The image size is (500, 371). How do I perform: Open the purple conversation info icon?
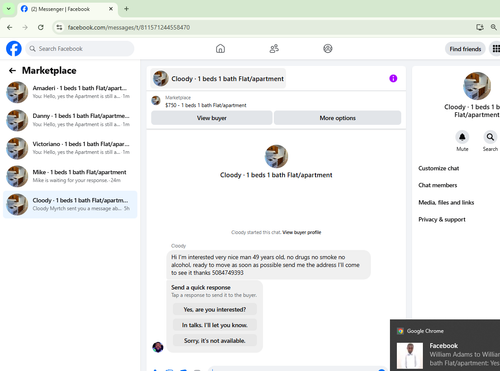click(393, 78)
